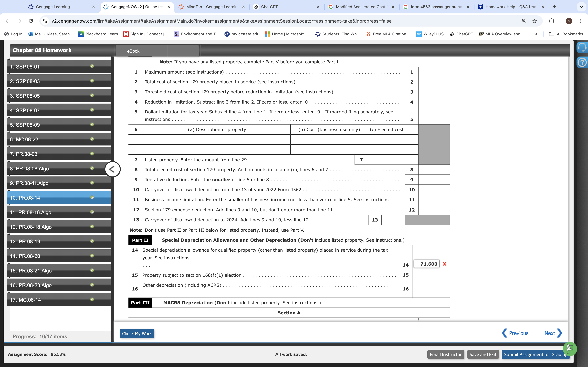Screen dimensions: 588x367
Task: Click the page reload icon
Action: click(x=31, y=21)
